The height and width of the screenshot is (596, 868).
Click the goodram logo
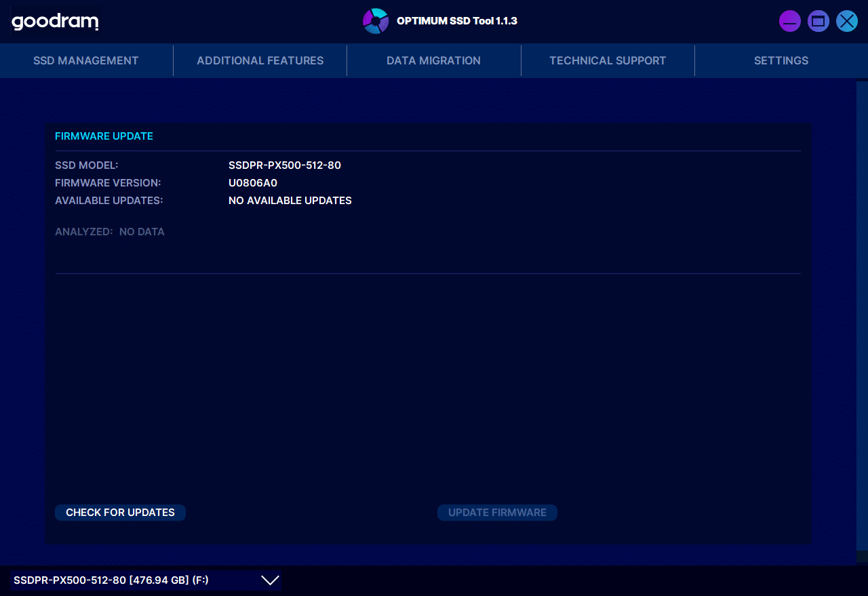tap(55, 22)
